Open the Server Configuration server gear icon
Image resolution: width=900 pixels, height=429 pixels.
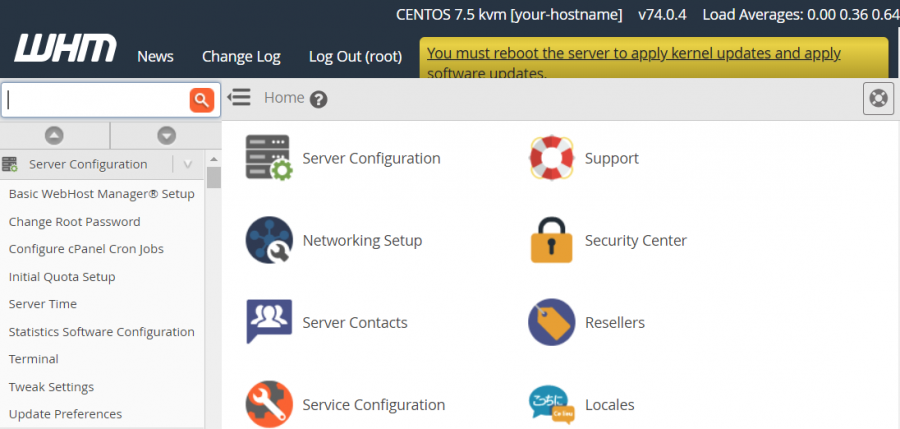point(269,158)
